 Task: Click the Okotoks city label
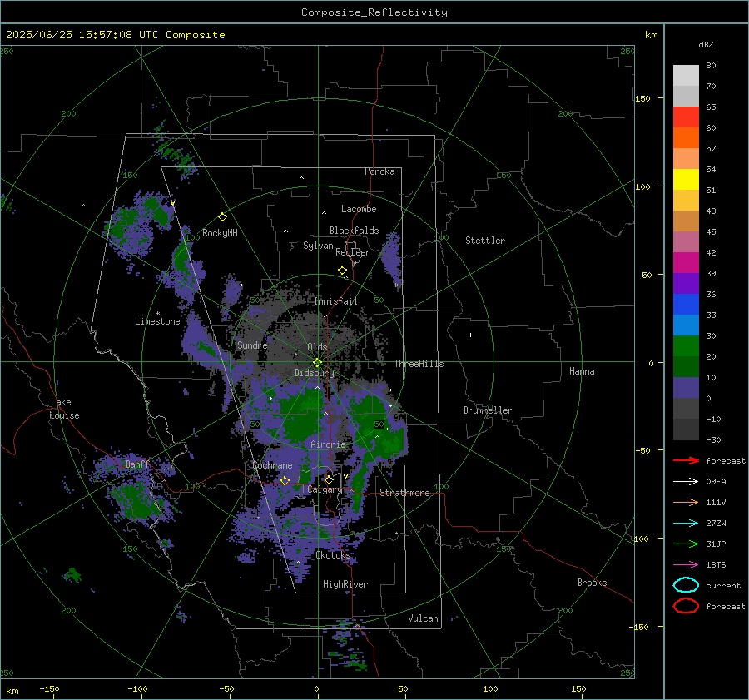tap(333, 555)
